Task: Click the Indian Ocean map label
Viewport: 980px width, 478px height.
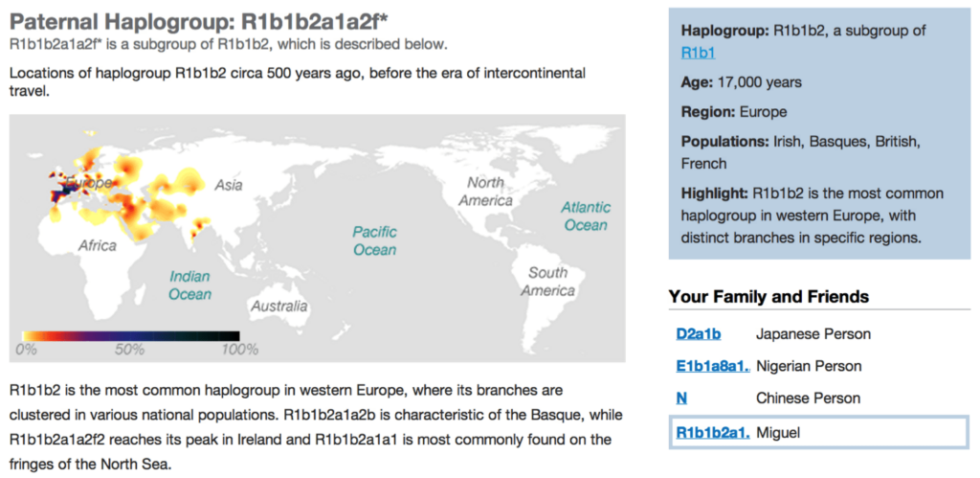Action: [x=190, y=285]
